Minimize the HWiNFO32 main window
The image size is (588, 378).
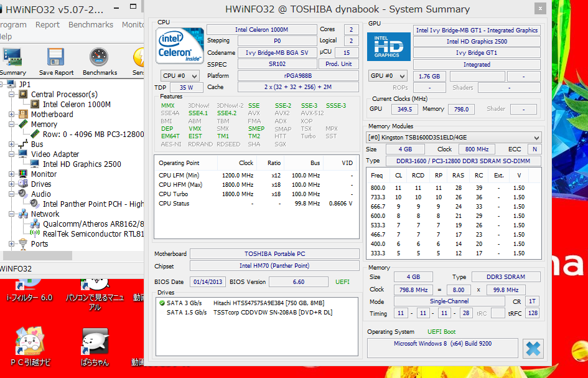[116, 7]
